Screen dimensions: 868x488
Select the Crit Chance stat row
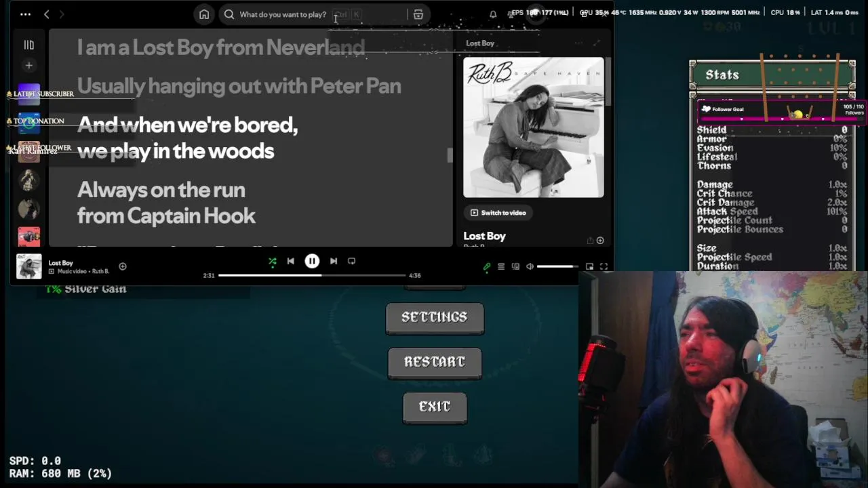click(772, 194)
